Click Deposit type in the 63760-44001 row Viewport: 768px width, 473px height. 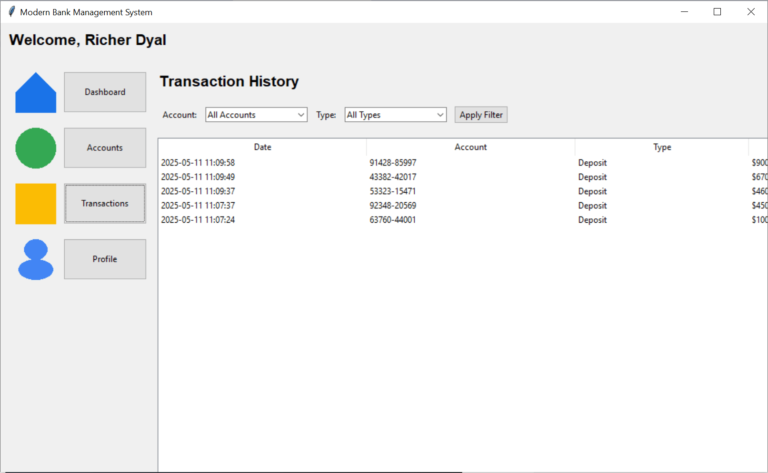[592, 220]
